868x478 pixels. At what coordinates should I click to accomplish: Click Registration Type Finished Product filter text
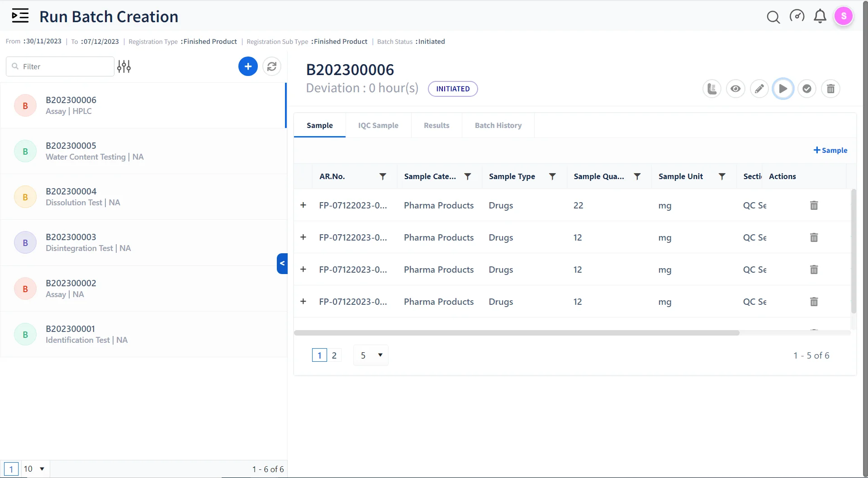183,42
